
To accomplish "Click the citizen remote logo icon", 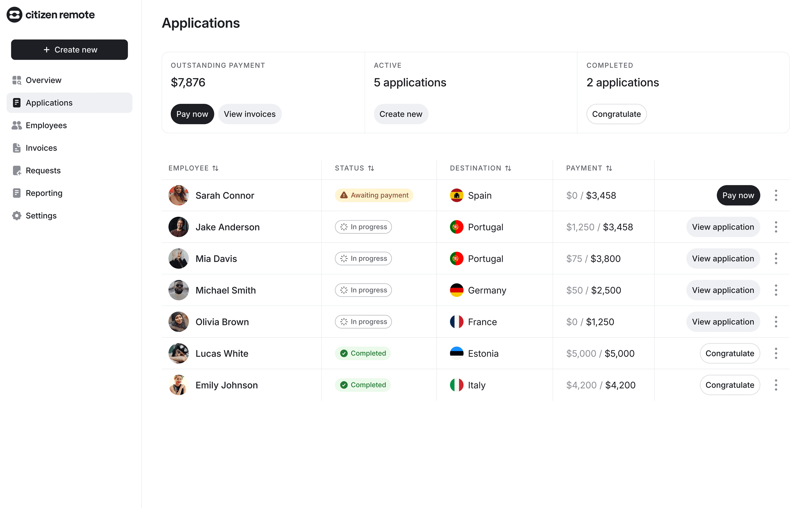I will coord(14,15).
